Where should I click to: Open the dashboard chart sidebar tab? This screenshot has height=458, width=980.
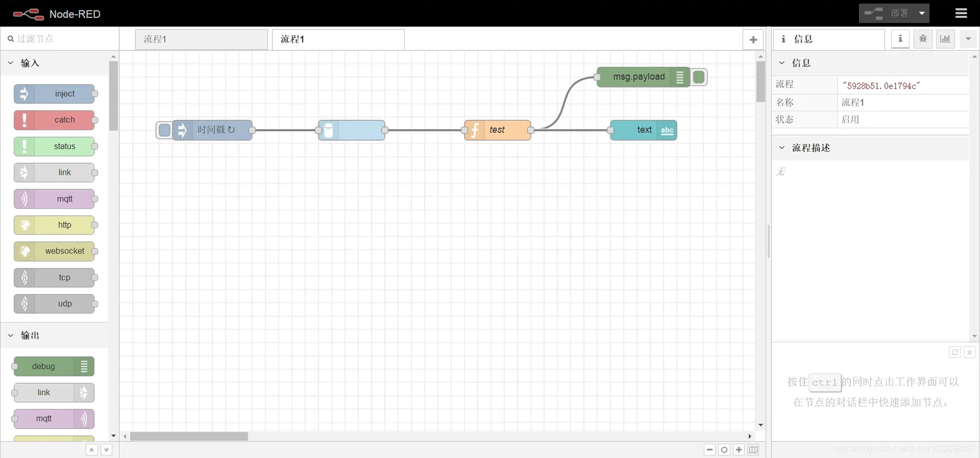(945, 39)
